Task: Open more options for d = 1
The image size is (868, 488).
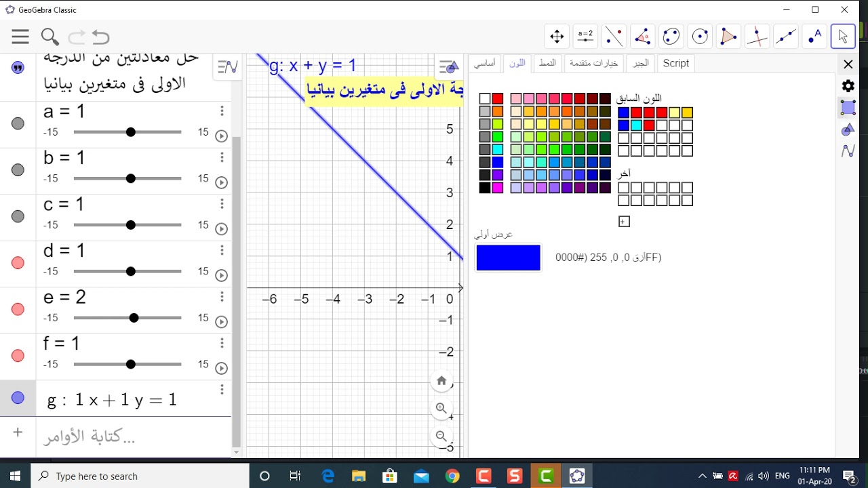Action: [222, 250]
